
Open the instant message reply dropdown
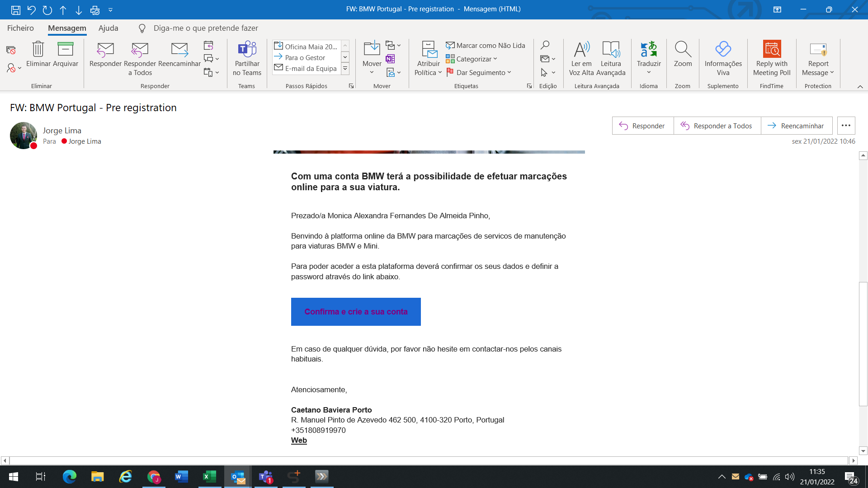pyautogui.click(x=212, y=59)
